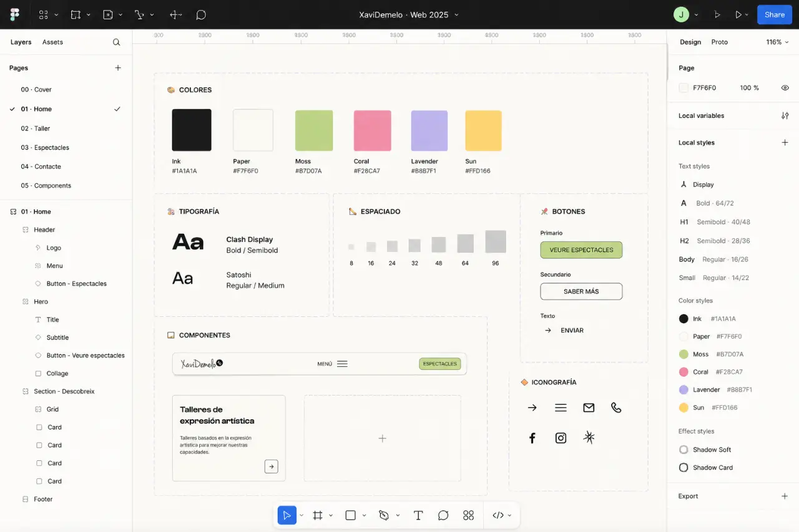The image size is (799, 532).
Task: Select the empty placeholder card with plus
Action: (382, 438)
